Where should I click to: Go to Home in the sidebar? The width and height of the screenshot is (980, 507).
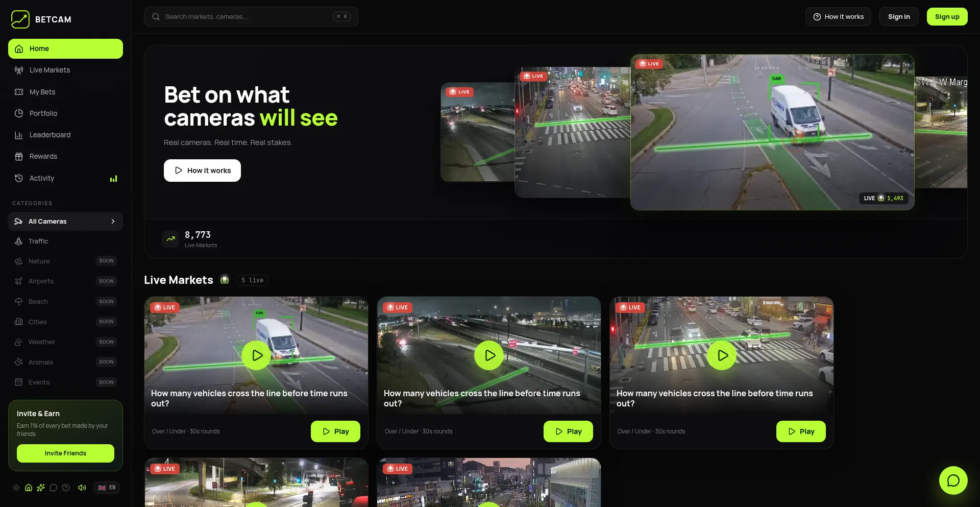coord(65,49)
